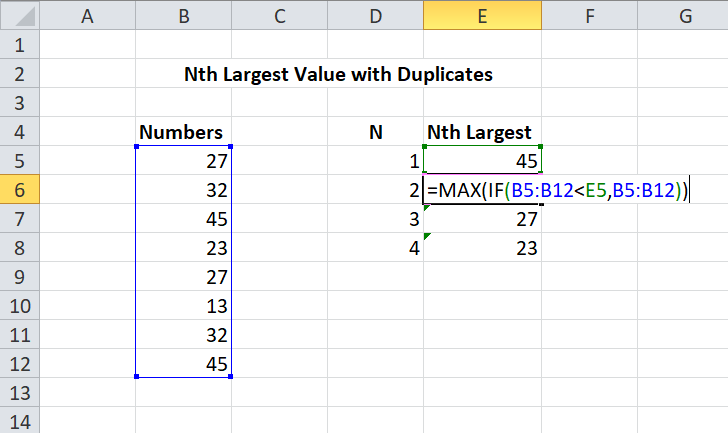The image size is (728, 433).
Task: Click cell B8 containing 23
Action: pos(184,247)
